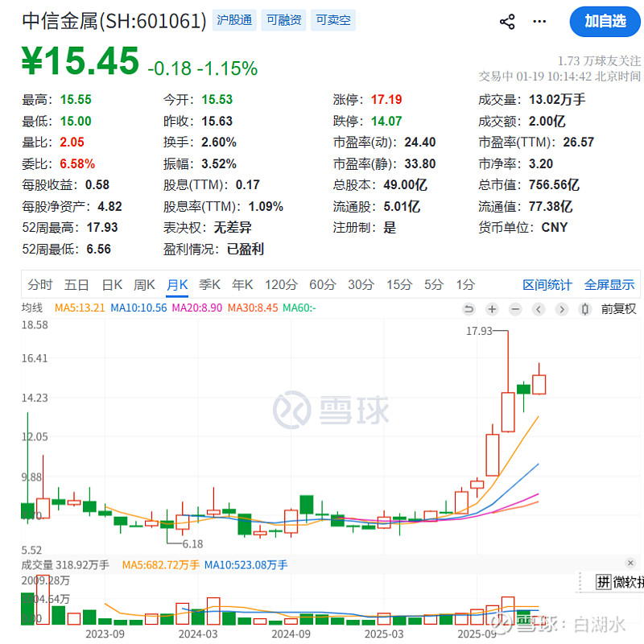Click the 2024-03 date axis label

pos(197,634)
